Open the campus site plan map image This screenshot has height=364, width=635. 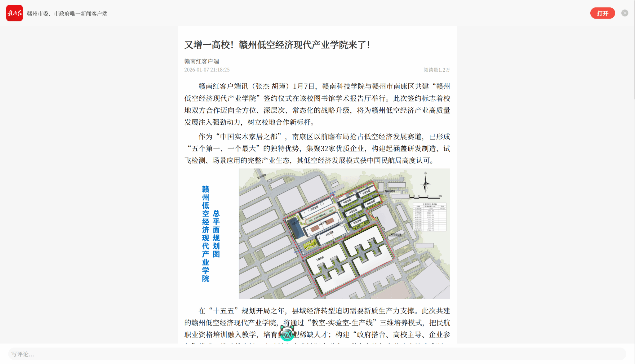point(344,233)
